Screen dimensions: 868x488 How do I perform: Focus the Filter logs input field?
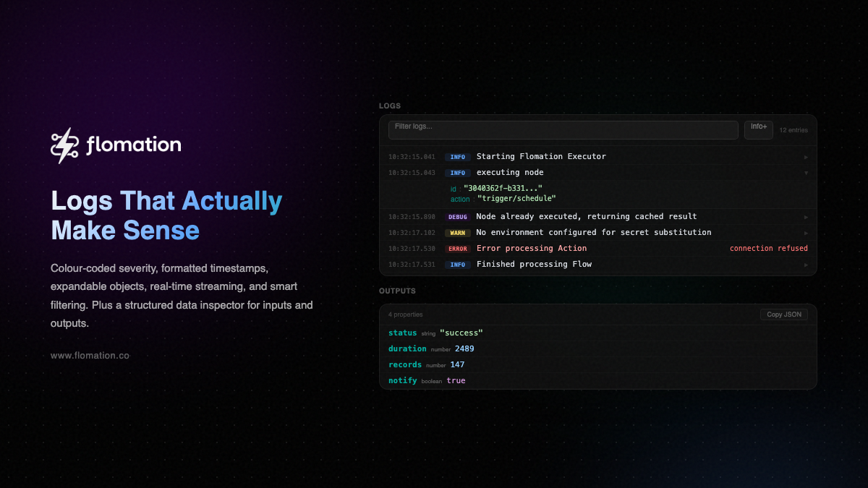(x=563, y=130)
